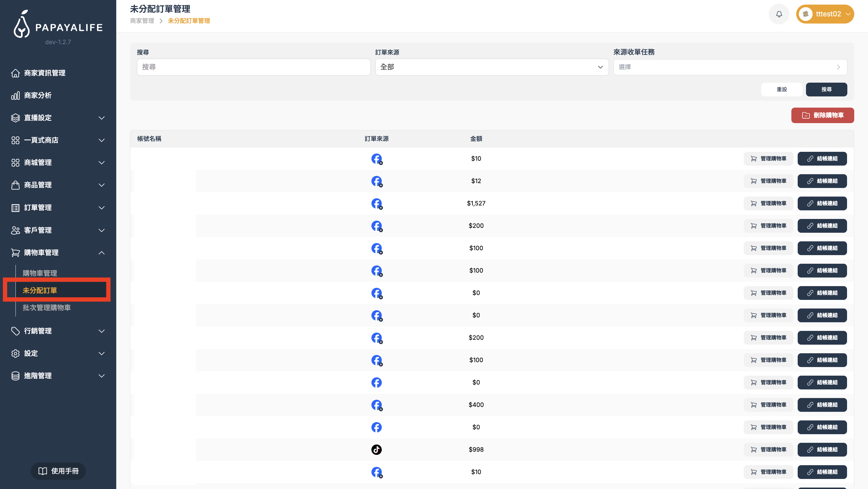Image resolution: width=868 pixels, height=489 pixels.
Task: Click the 行銷管理 tag icon
Action: [15, 331]
